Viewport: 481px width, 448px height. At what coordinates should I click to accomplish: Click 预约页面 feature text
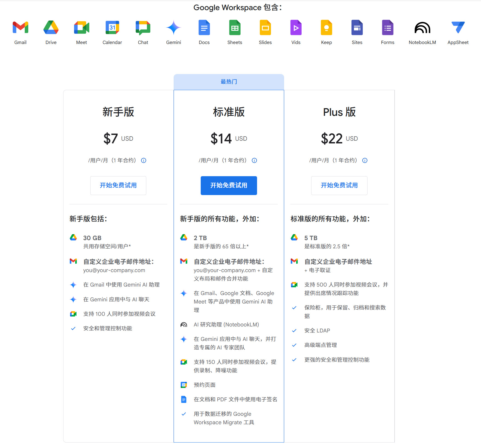coord(205,385)
